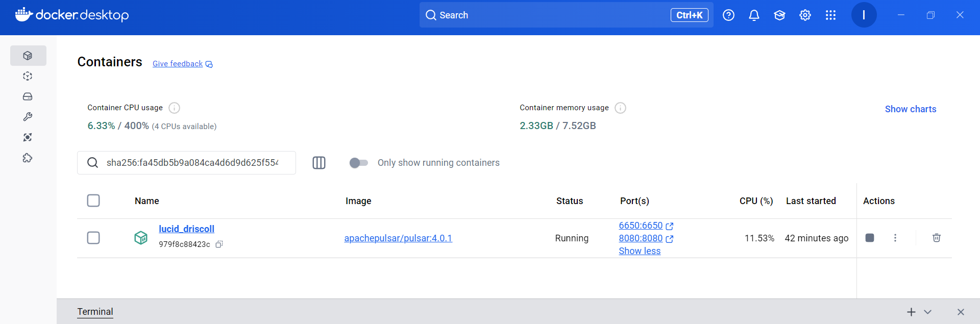The width and height of the screenshot is (980, 324).
Task: Delete the lucid_driscoll container
Action: click(937, 238)
